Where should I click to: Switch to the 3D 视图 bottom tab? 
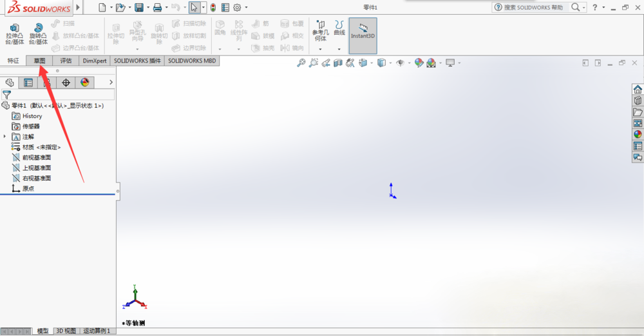[66, 331]
